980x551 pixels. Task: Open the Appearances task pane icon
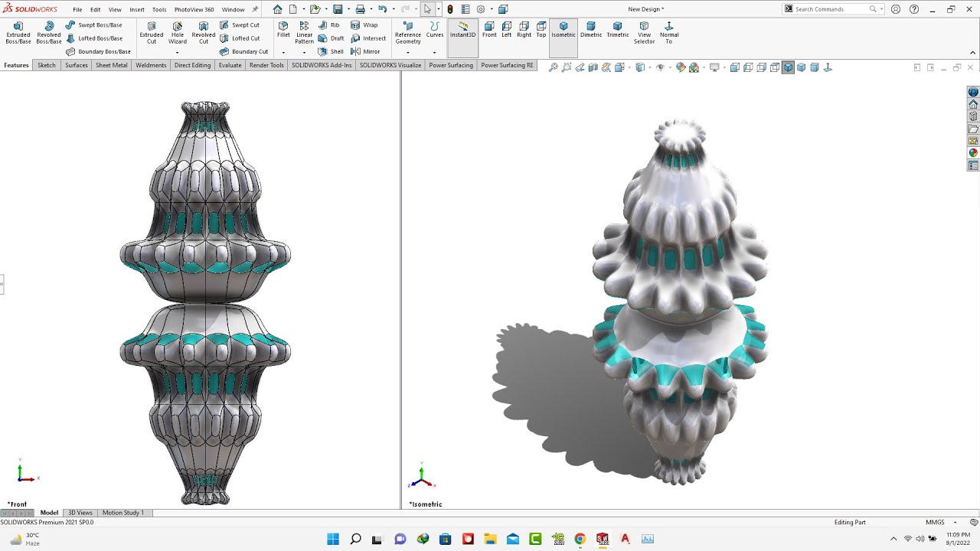(973, 153)
